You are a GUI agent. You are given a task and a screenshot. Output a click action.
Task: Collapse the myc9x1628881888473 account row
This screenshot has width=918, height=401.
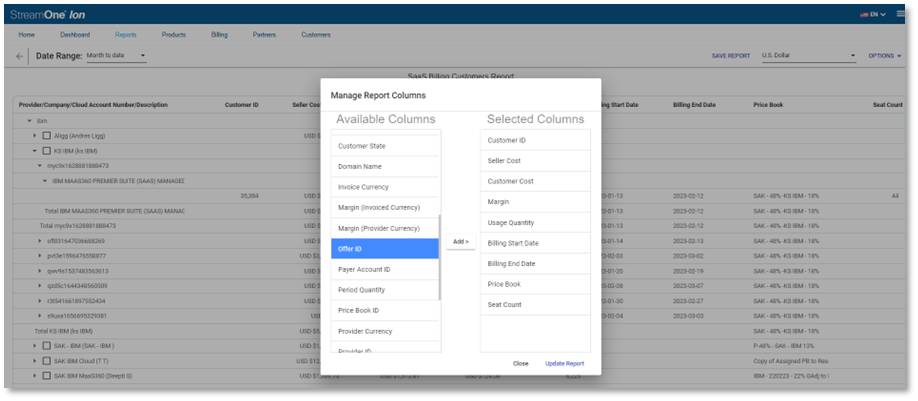[40, 166]
